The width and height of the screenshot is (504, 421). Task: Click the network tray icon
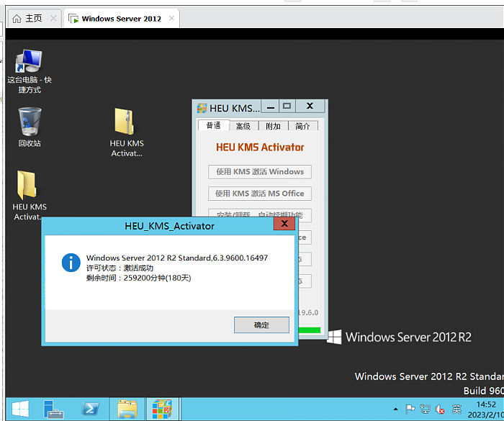(x=425, y=409)
